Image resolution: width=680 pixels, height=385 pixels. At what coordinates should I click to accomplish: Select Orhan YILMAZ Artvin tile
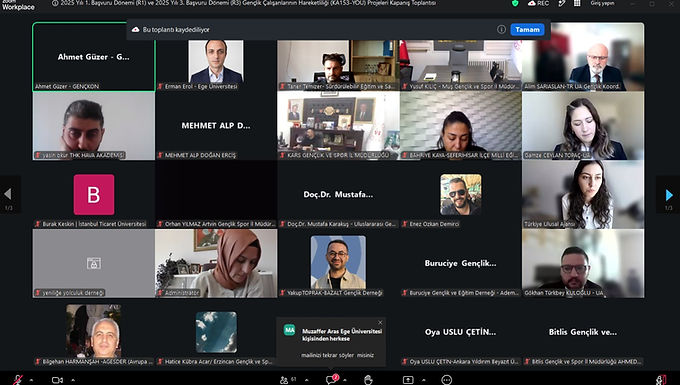(x=216, y=195)
